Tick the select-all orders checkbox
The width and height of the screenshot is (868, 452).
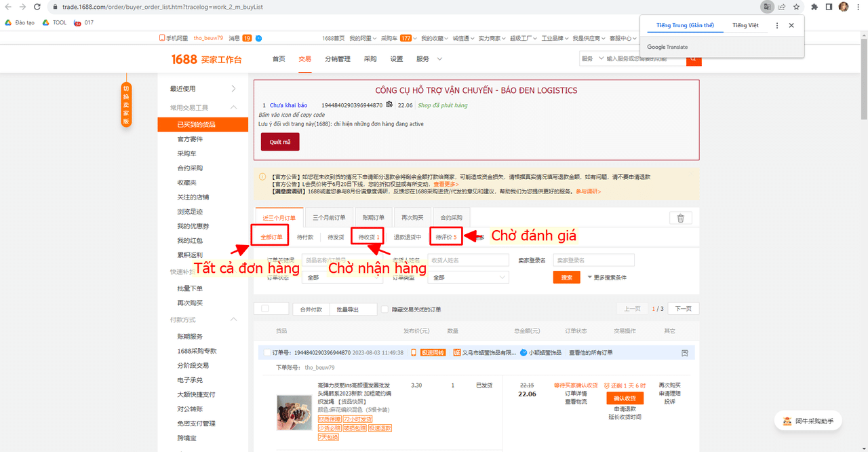(x=265, y=309)
